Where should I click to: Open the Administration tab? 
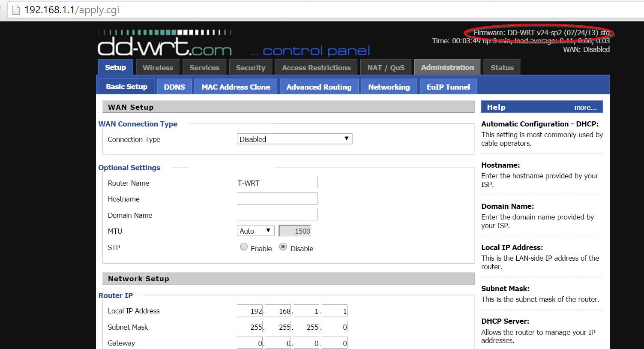tap(447, 67)
